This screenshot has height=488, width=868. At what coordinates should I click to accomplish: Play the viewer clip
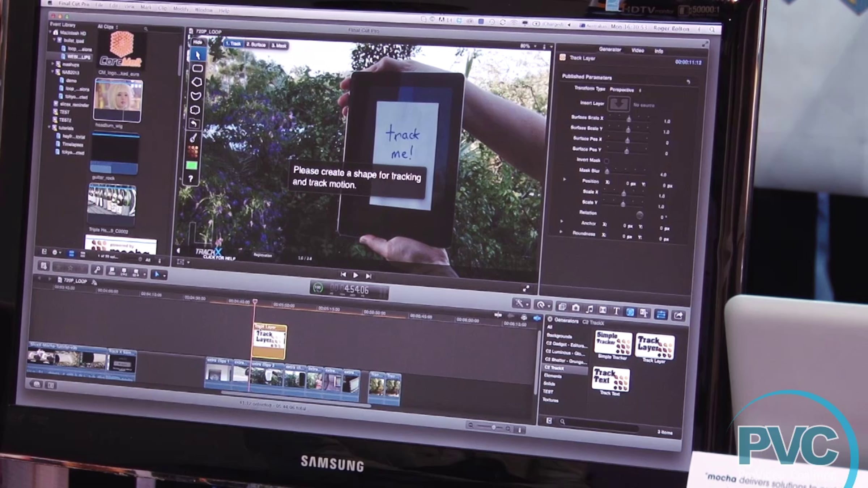[x=356, y=275]
